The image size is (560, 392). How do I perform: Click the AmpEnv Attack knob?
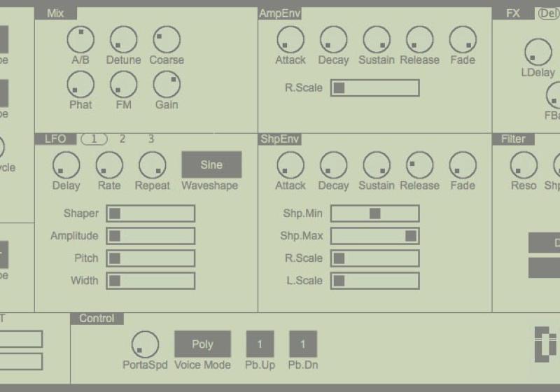pyautogui.click(x=290, y=40)
